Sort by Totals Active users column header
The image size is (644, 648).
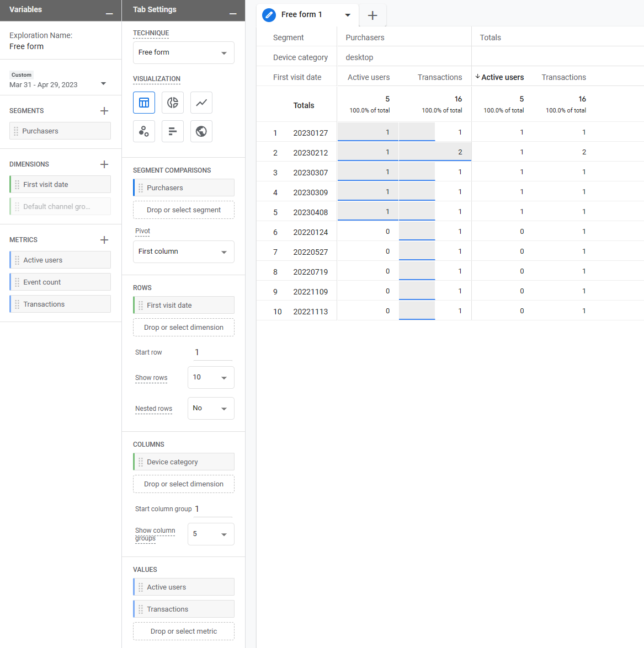coord(502,77)
